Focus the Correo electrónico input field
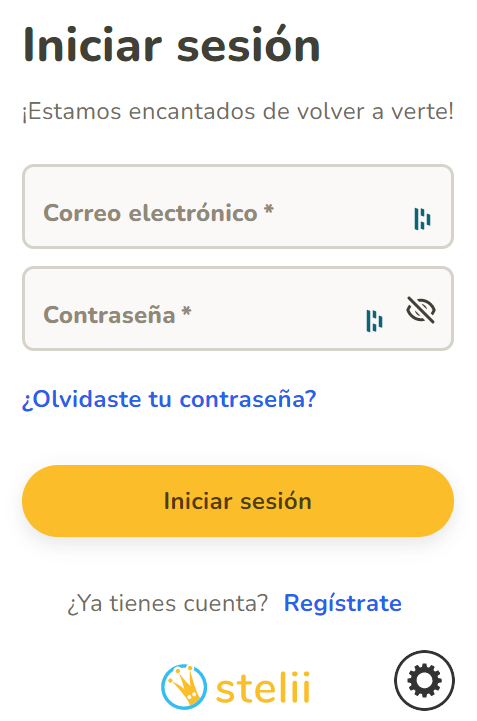The height and width of the screenshot is (721, 477). (238, 206)
